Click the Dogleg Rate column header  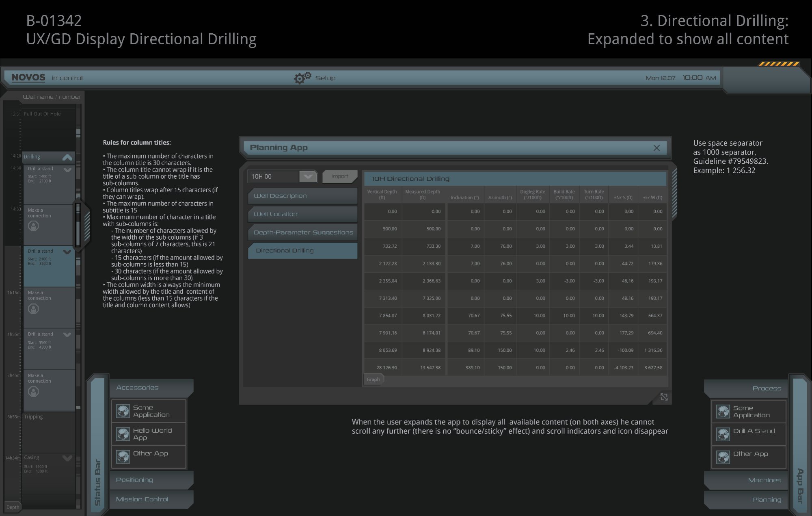pos(533,195)
